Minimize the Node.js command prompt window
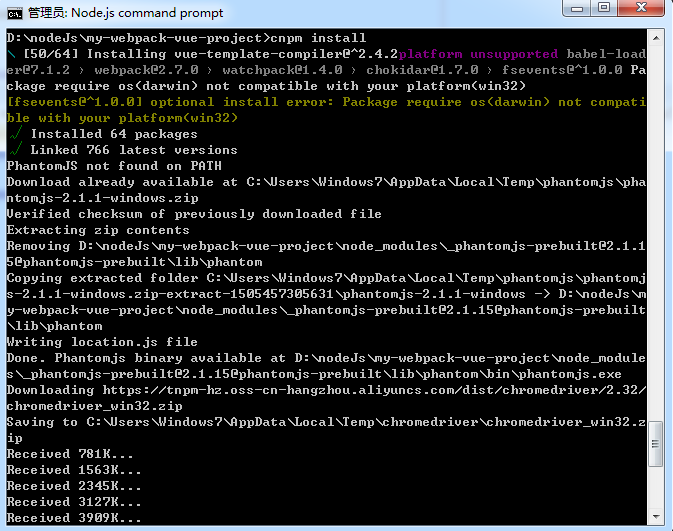673x531 pixels. pyautogui.click(x=577, y=8)
